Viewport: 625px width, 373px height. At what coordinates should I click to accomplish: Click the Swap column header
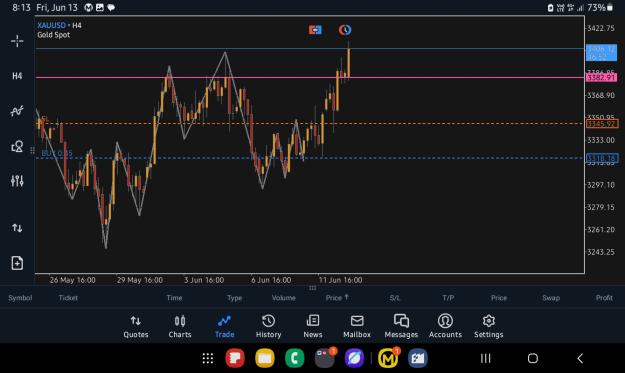click(551, 298)
